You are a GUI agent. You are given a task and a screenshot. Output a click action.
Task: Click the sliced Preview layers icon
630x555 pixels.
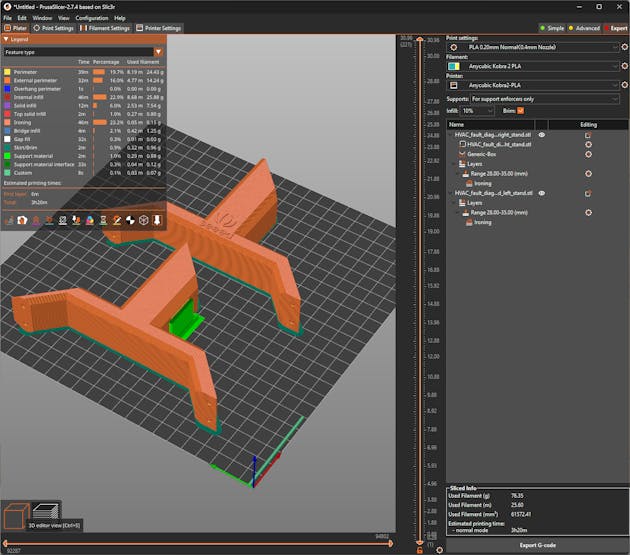[46, 511]
